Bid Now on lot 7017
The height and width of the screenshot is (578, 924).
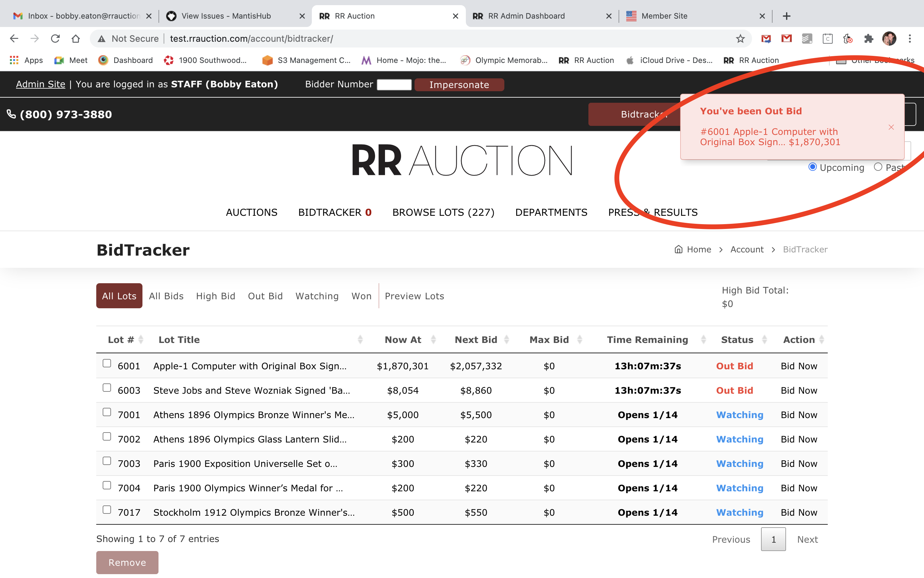(x=799, y=512)
